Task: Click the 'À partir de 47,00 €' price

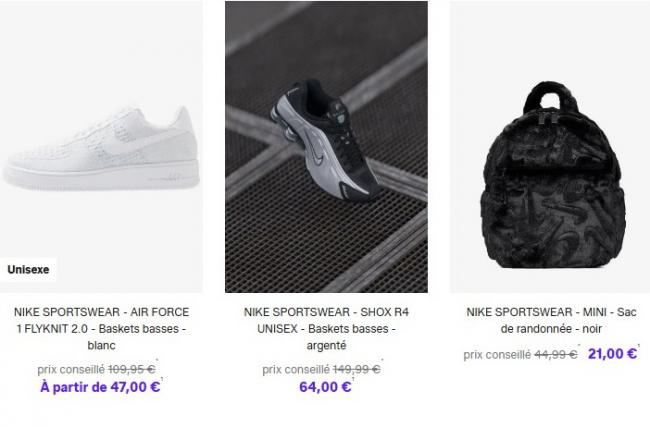Action: tap(100, 387)
